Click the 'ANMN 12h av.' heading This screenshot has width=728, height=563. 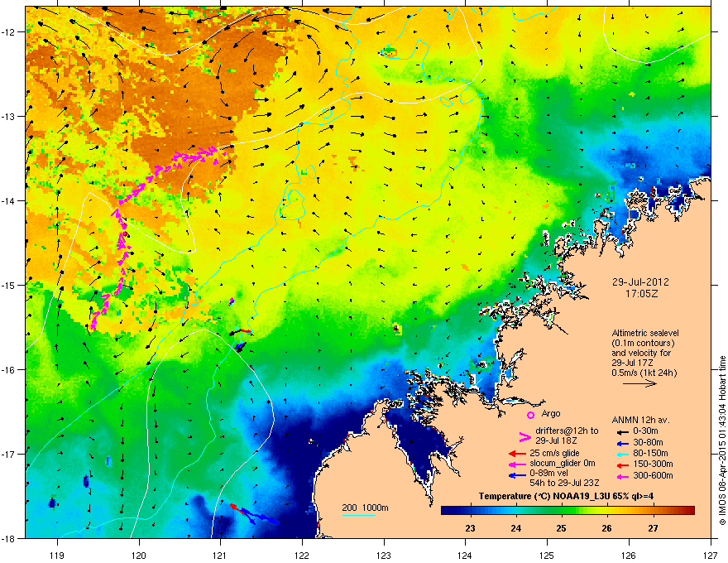coord(640,420)
